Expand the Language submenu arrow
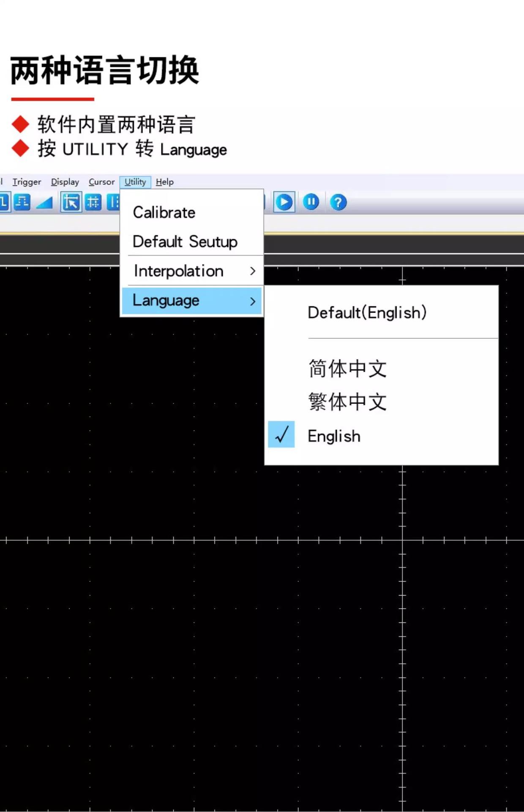Image resolution: width=524 pixels, height=812 pixels. [252, 301]
